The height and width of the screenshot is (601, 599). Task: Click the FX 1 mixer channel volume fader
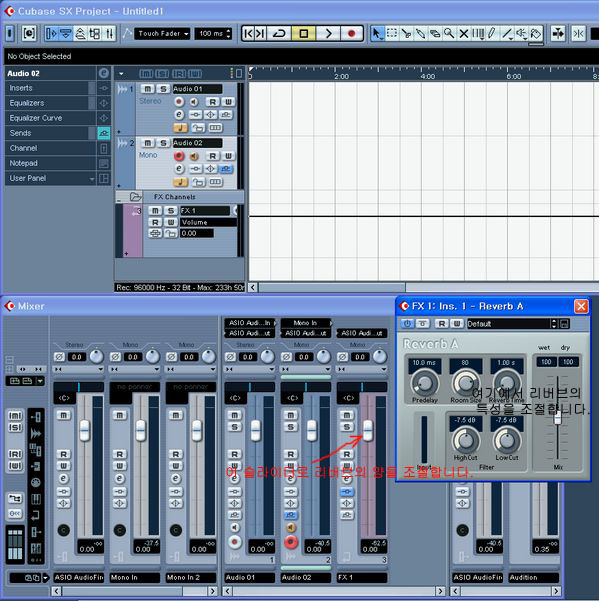368,430
